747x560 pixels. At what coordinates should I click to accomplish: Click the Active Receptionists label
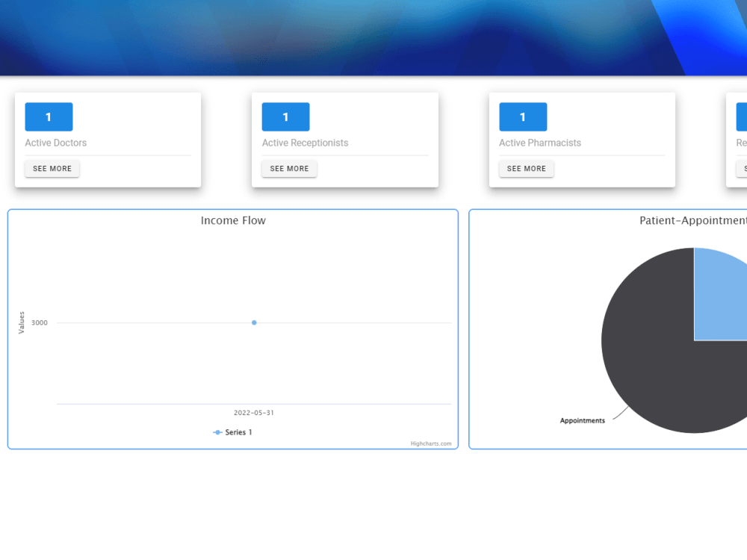[x=305, y=143]
